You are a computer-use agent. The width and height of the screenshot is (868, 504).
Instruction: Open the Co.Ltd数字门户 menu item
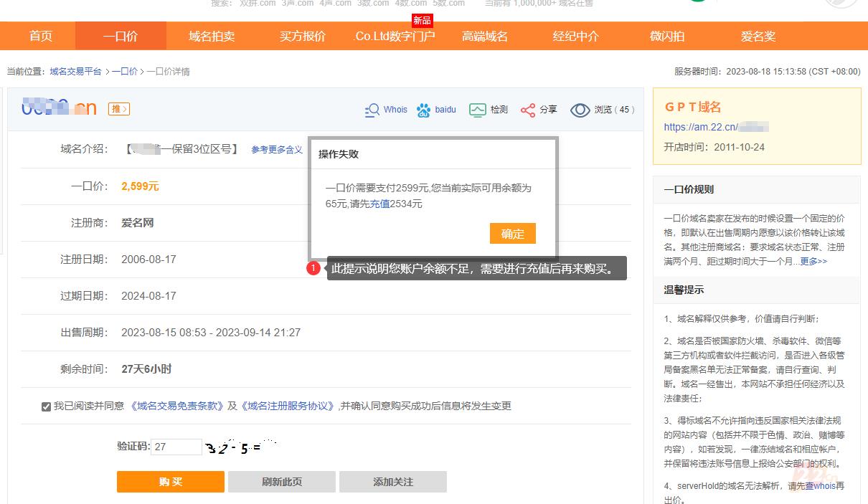395,36
